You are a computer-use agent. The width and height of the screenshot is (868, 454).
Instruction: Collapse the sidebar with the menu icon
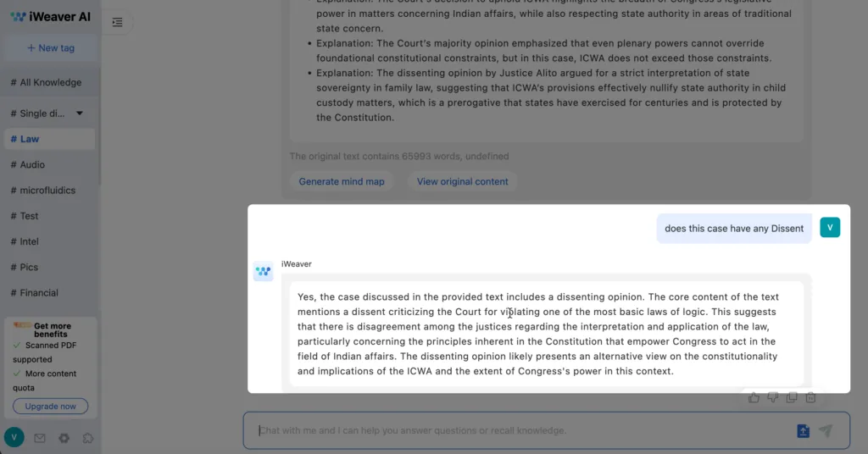117,22
